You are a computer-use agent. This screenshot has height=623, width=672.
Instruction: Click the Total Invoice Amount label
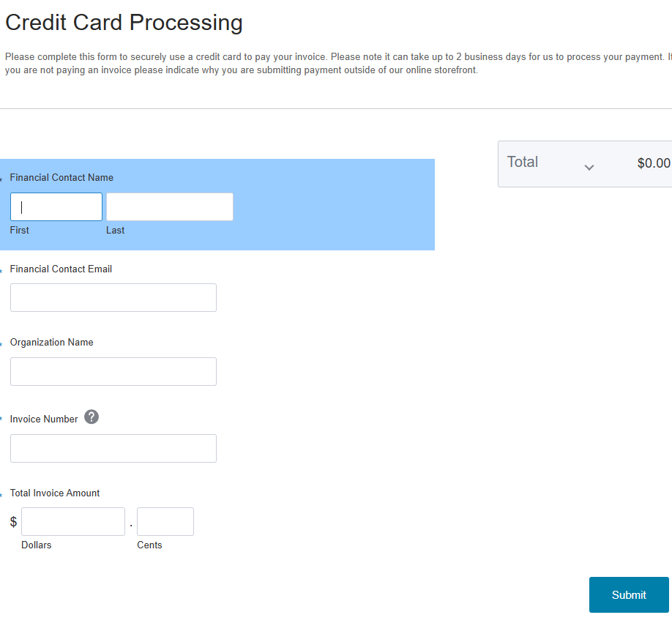(55, 493)
